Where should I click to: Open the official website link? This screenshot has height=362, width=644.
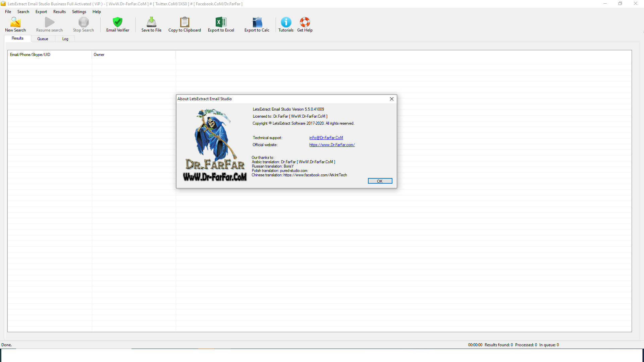pyautogui.click(x=332, y=145)
